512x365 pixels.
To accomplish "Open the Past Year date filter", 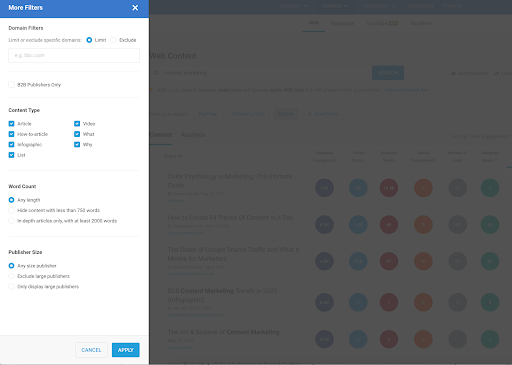I will click(x=208, y=114).
